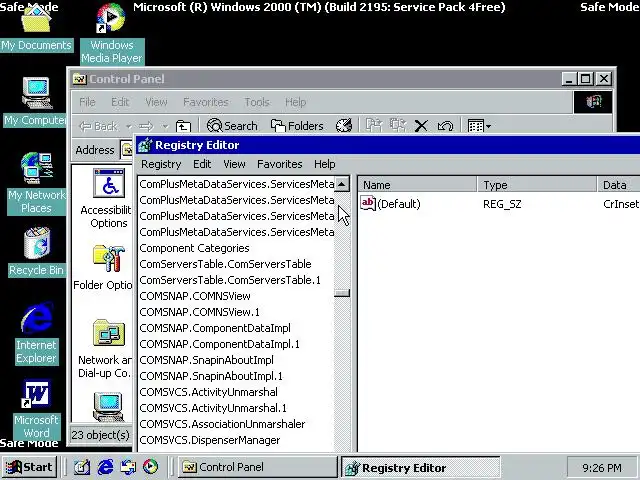Click the Move To toolbar icon

click(373, 126)
